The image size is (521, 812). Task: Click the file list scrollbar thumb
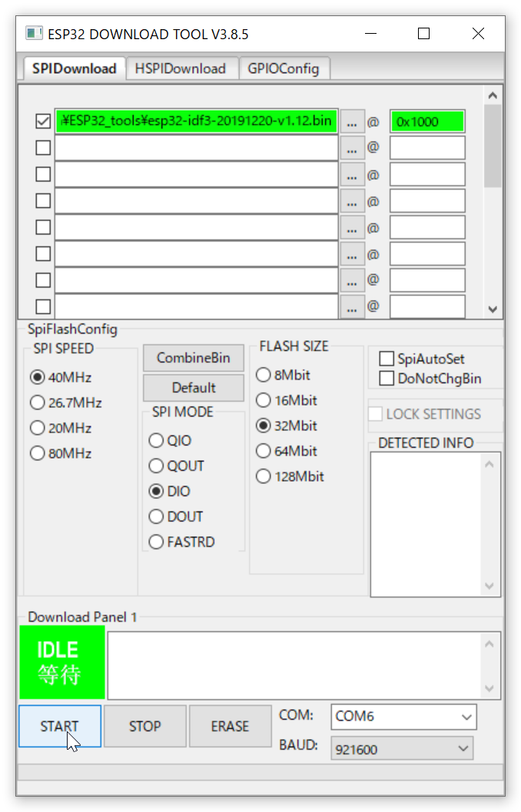[493, 146]
